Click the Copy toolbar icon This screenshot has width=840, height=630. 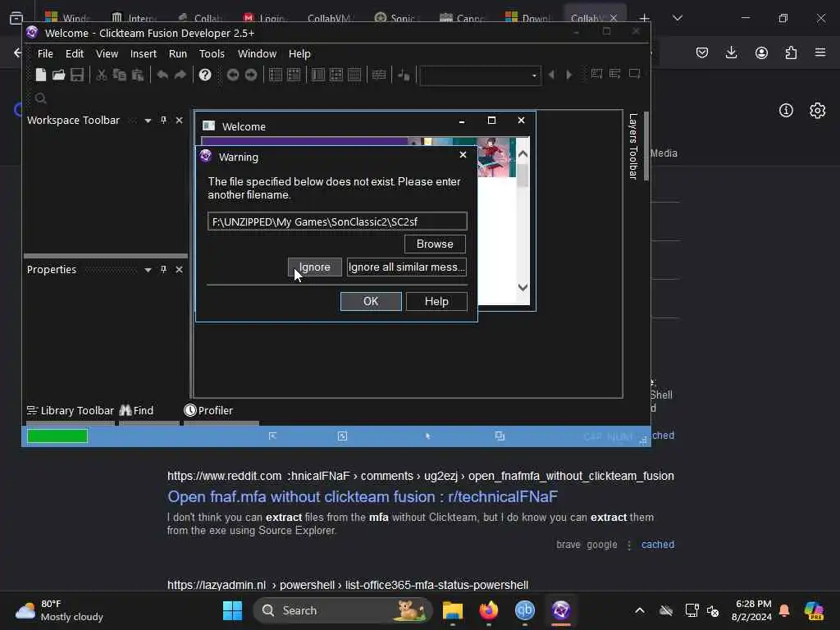(120, 75)
